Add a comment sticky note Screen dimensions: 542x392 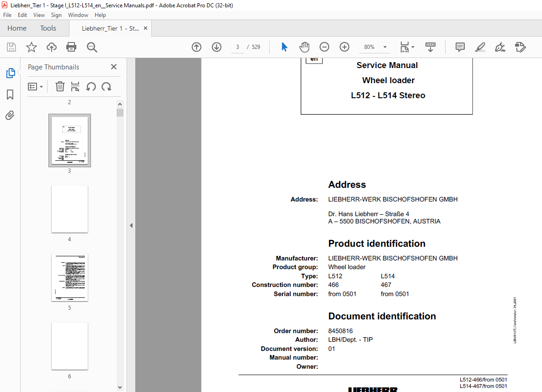(460, 47)
